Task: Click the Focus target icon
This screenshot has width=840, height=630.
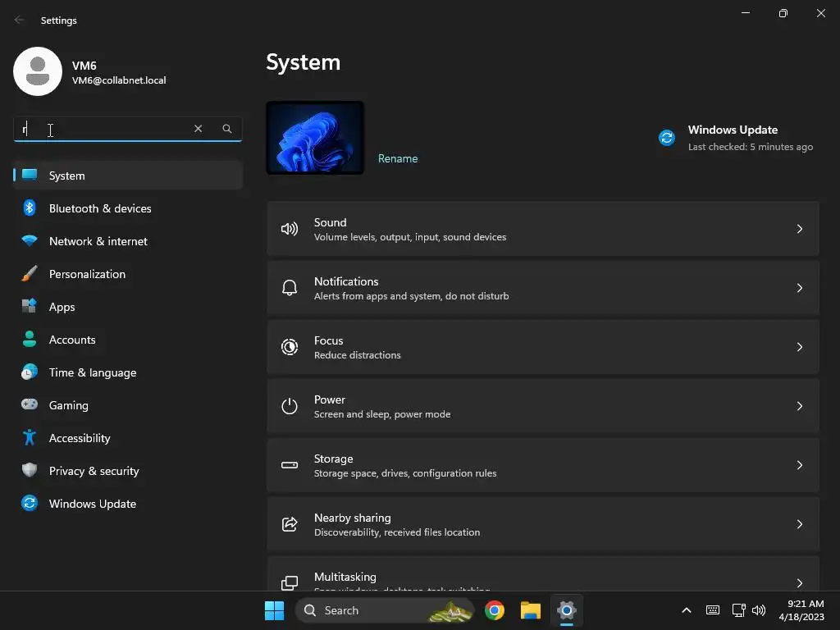Action: point(290,347)
